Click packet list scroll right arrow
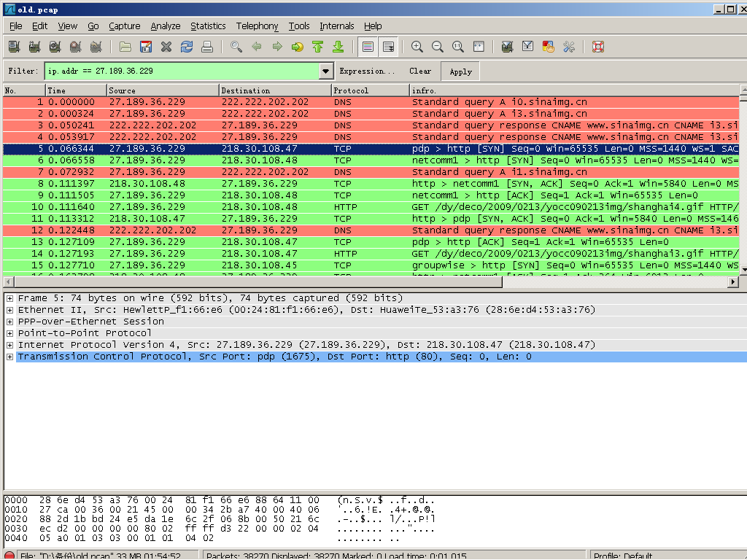The height and width of the screenshot is (560, 747). [734, 282]
